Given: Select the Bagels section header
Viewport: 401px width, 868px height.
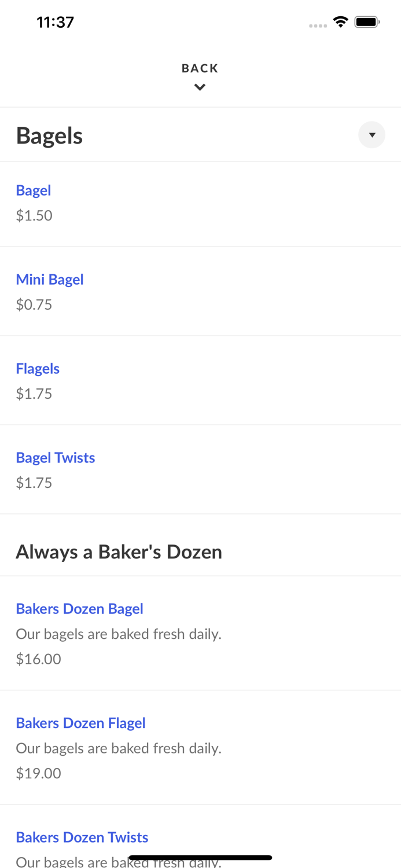Looking at the screenshot, I should click(49, 135).
